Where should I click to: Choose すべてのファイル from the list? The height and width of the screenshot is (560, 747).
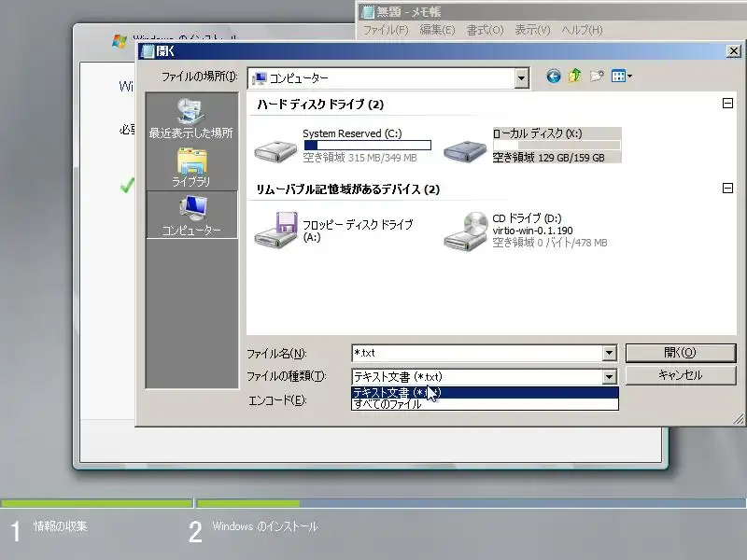(x=485, y=404)
